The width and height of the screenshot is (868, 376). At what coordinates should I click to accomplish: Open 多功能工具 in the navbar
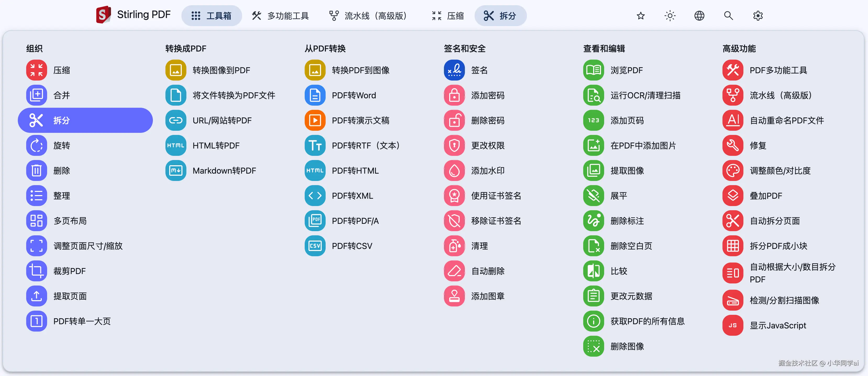coord(280,15)
